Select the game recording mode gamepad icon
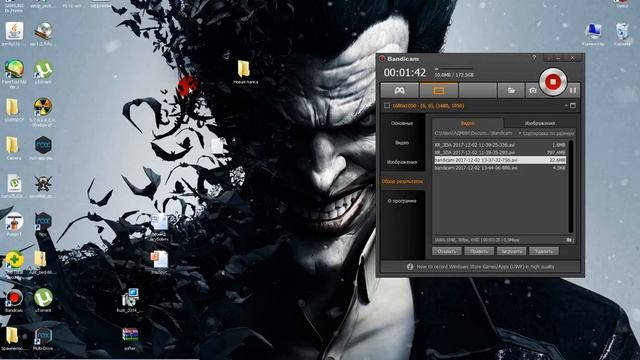640x360 pixels. pos(399,91)
